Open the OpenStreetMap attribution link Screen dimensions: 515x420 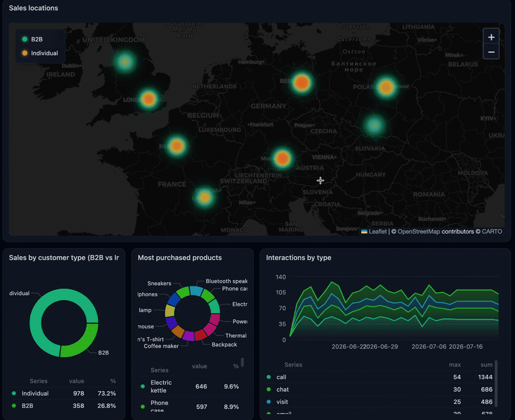click(418, 232)
